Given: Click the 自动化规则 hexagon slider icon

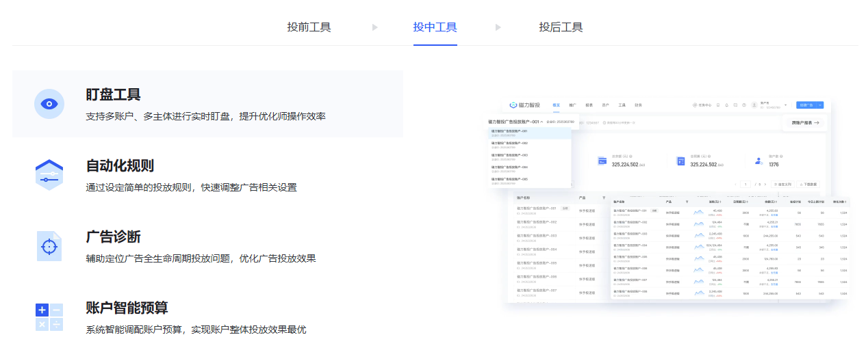Looking at the screenshot, I should (x=49, y=174).
